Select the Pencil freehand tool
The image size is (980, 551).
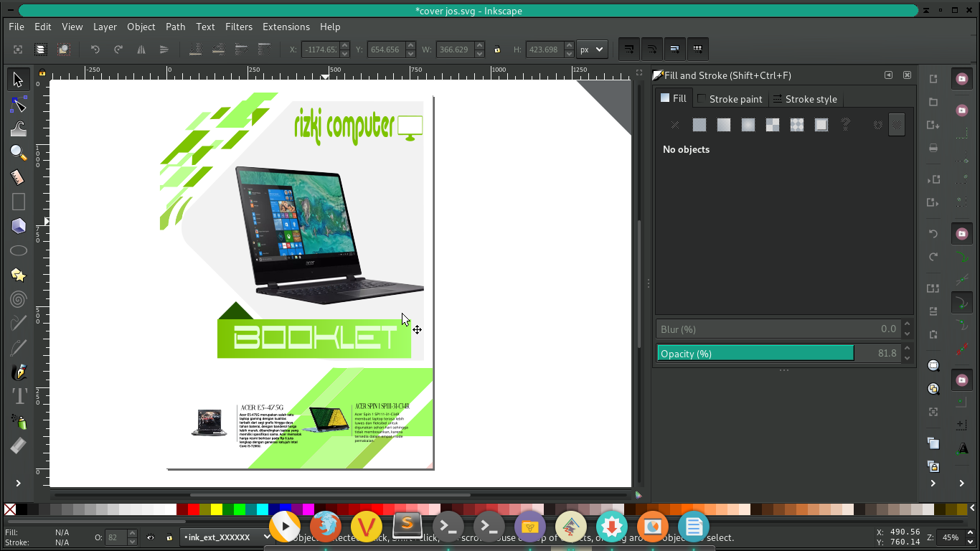coord(19,324)
